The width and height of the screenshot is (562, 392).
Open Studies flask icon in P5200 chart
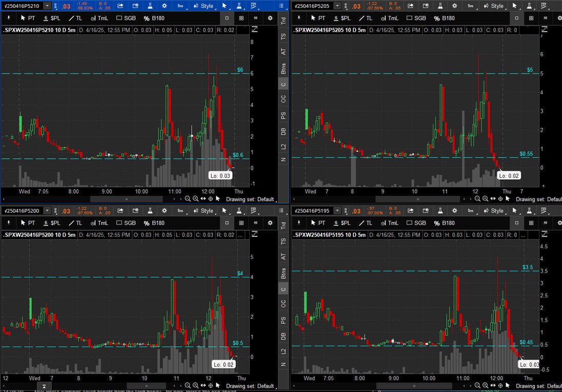150,211
